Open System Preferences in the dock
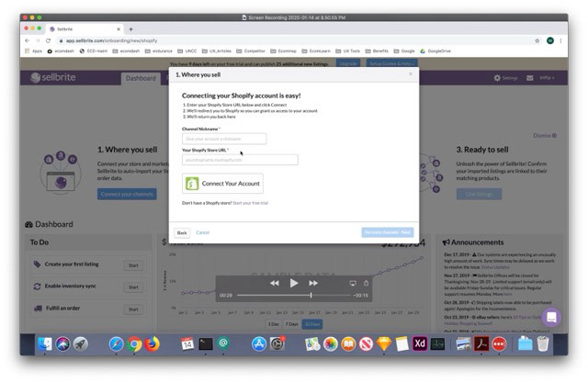The height and width of the screenshot is (382, 588). 277,343
